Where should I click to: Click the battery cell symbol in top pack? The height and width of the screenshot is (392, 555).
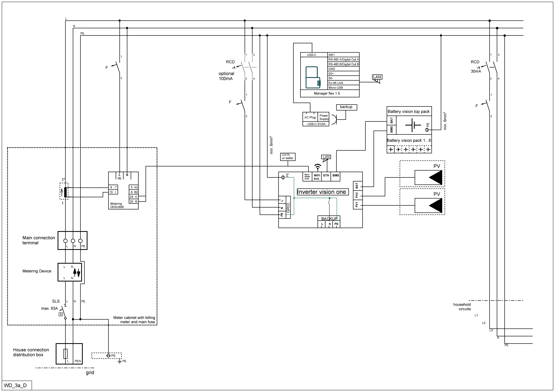click(413, 125)
